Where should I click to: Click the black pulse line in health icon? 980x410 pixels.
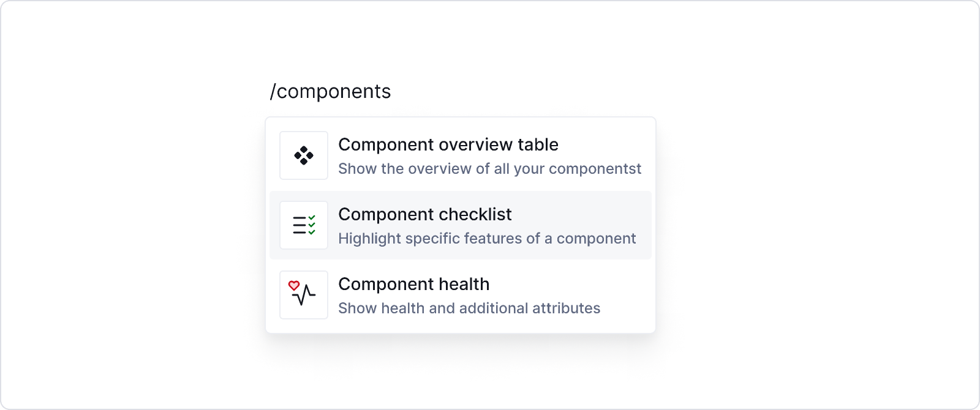(304, 296)
